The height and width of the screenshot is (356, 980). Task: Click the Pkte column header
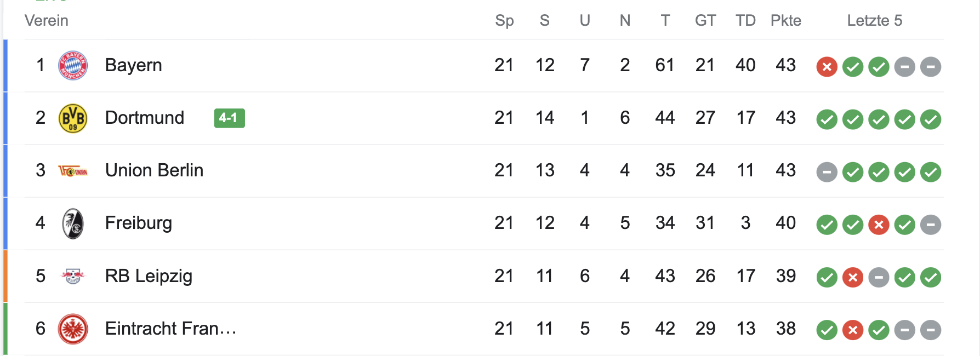[785, 21]
